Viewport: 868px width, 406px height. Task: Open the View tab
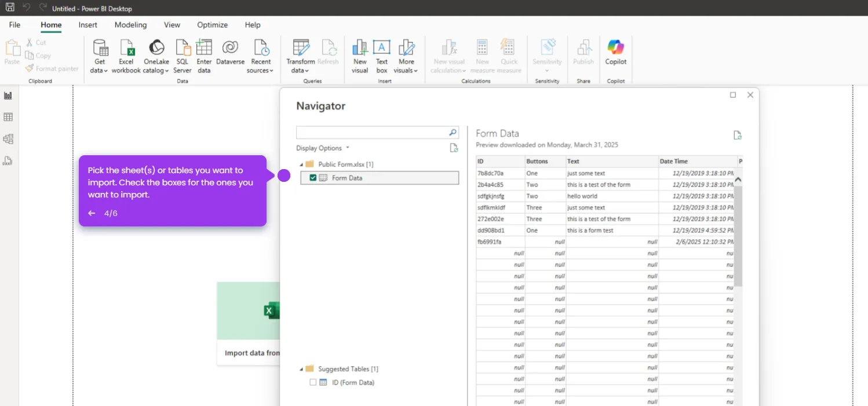pos(172,25)
